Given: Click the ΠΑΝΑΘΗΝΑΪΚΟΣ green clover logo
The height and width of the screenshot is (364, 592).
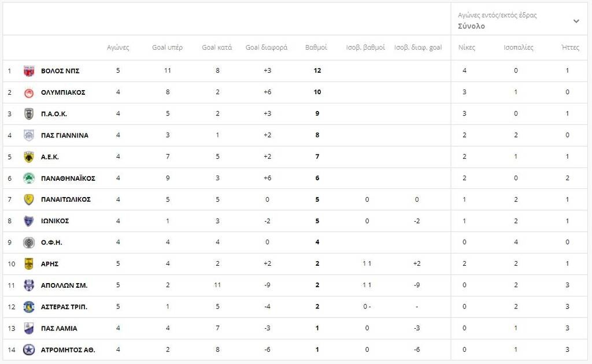Looking at the screenshot, I should 29,178.
